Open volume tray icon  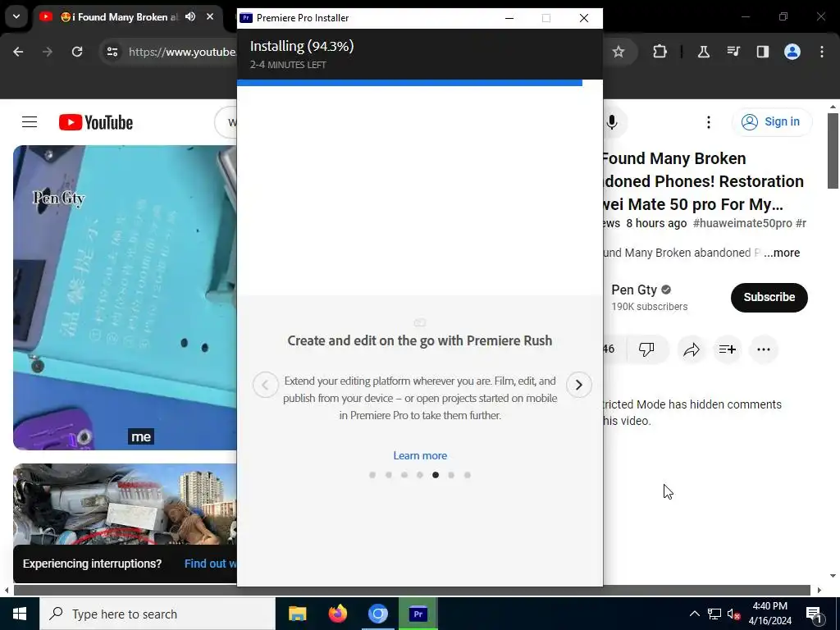pos(733,614)
